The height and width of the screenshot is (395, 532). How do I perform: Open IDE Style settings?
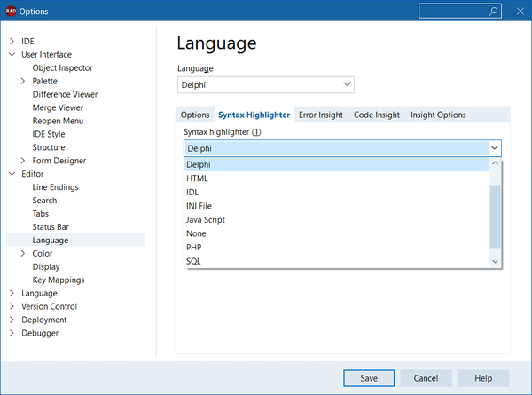pos(49,134)
